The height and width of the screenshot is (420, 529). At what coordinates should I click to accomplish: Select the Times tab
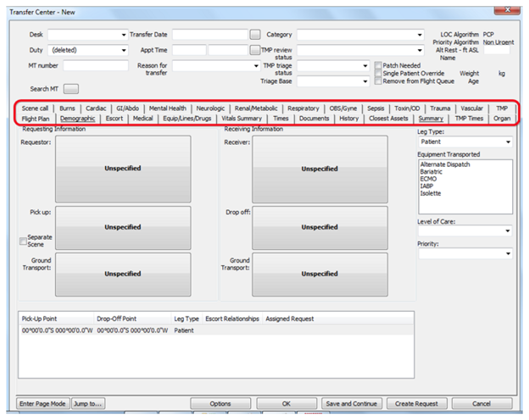point(281,119)
